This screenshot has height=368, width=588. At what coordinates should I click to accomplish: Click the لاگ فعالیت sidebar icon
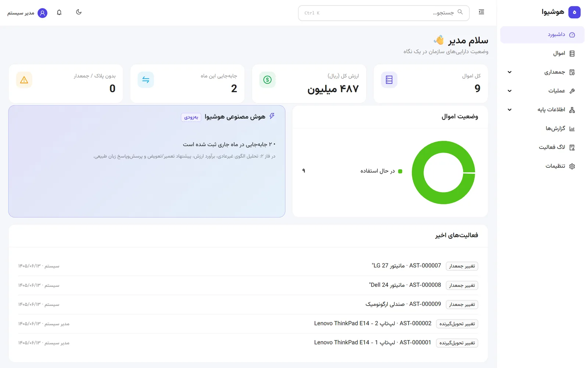tap(572, 148)
